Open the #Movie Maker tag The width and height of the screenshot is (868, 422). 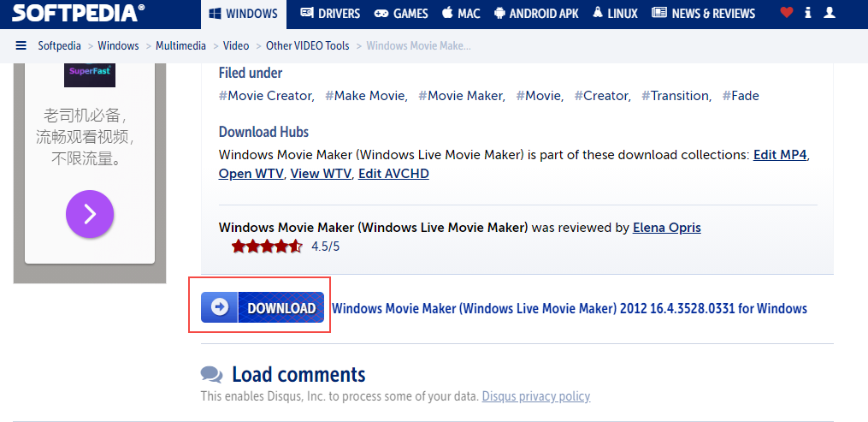[462, 96]
